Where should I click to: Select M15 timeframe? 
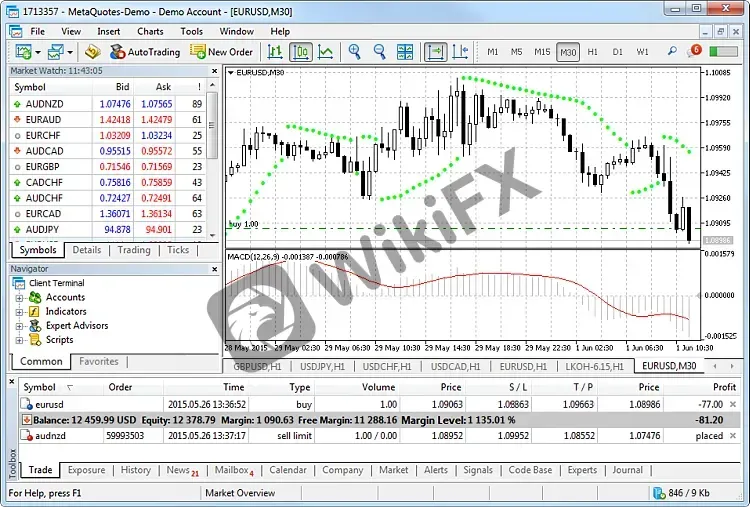(x=542, y=52)
